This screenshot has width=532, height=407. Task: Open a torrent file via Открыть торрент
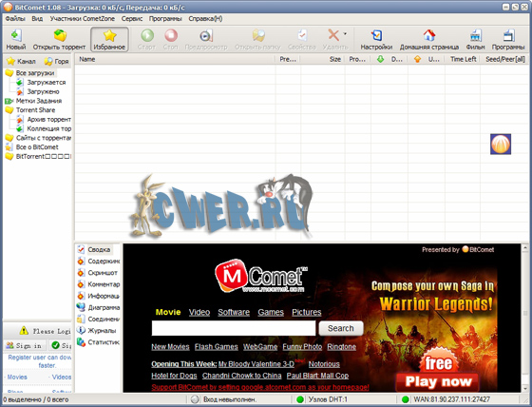point(59,39)
